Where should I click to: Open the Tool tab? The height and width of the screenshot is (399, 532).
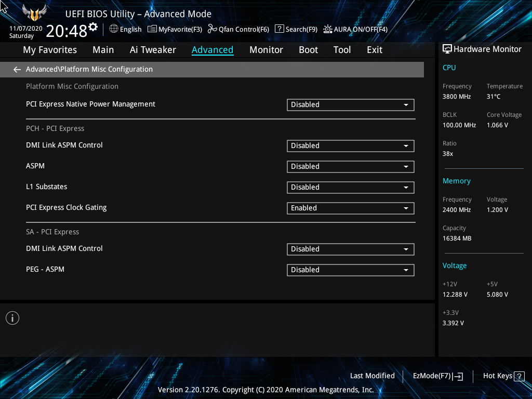pyautogui.click(x=342, y=50)
